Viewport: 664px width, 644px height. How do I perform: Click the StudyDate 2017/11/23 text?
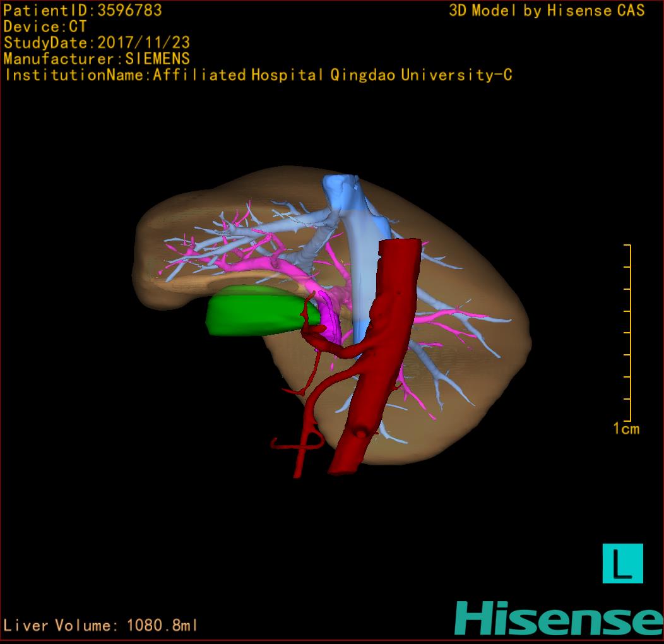97,43
